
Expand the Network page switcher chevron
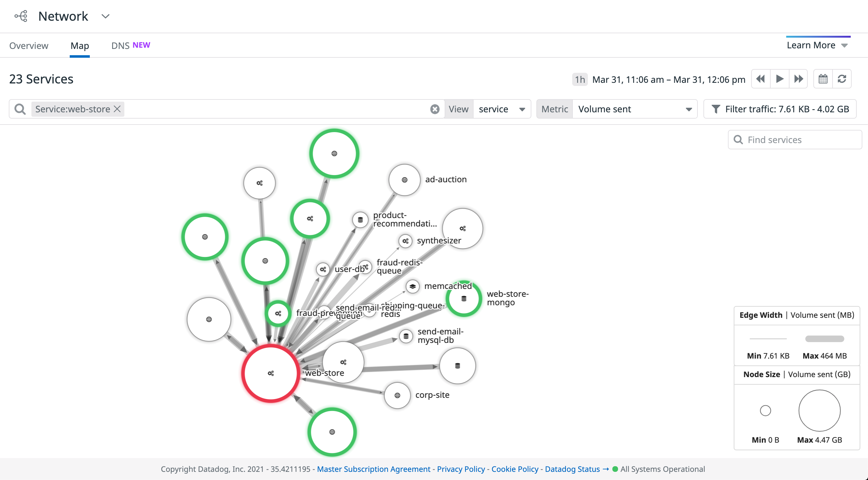tap(105, 16)
